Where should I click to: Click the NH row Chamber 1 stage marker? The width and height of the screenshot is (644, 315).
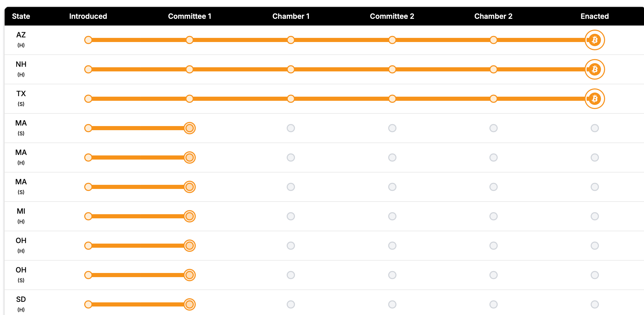tap(291, 69)
